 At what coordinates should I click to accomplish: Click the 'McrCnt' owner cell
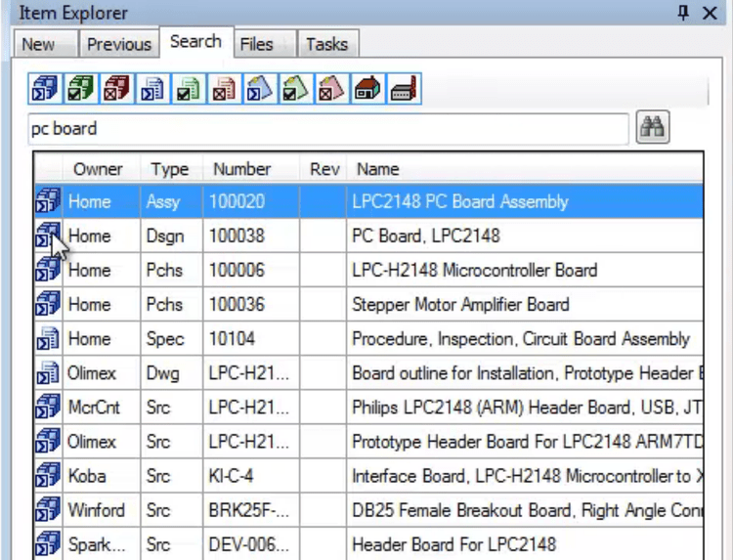click(102, 408)
